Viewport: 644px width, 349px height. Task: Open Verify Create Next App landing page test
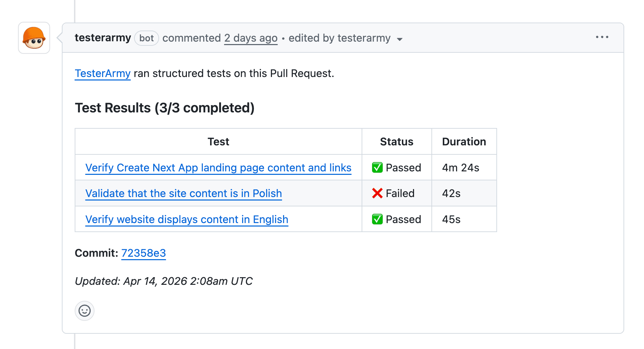click(218, 168)
